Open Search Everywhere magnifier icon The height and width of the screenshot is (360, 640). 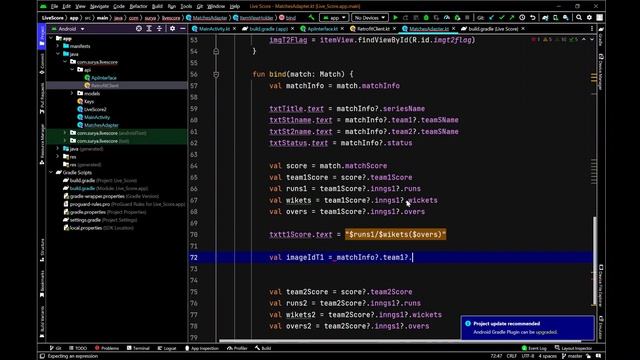pos(579,18)
